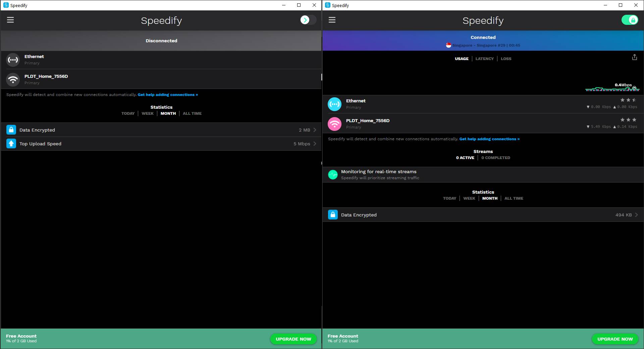Expand Data Encrypted 494 KB chevron in right window
Viewport: 644px width, 349px height.
[x=636, y=215]
